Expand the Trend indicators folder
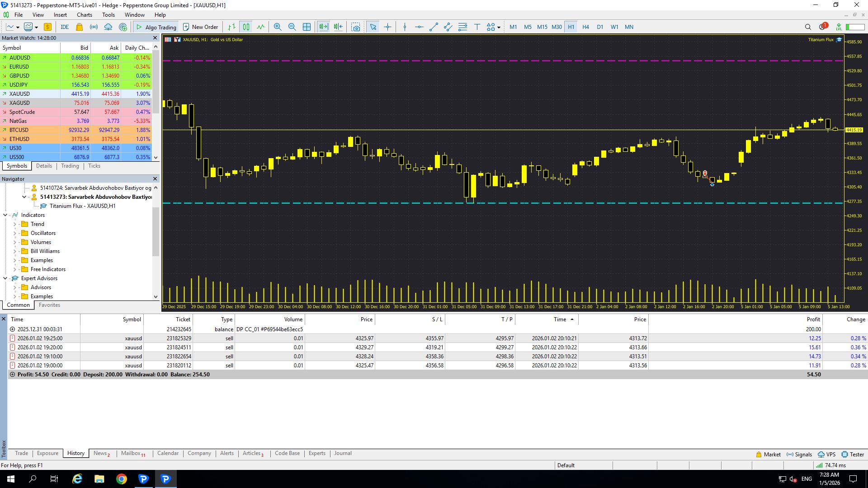The image size is (868, 488). (x=14, y=224)
